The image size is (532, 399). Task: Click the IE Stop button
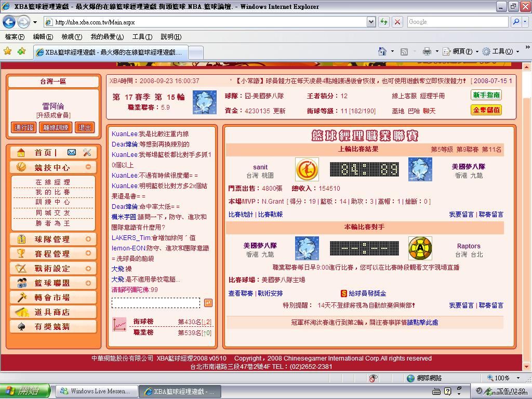point(397,22)
